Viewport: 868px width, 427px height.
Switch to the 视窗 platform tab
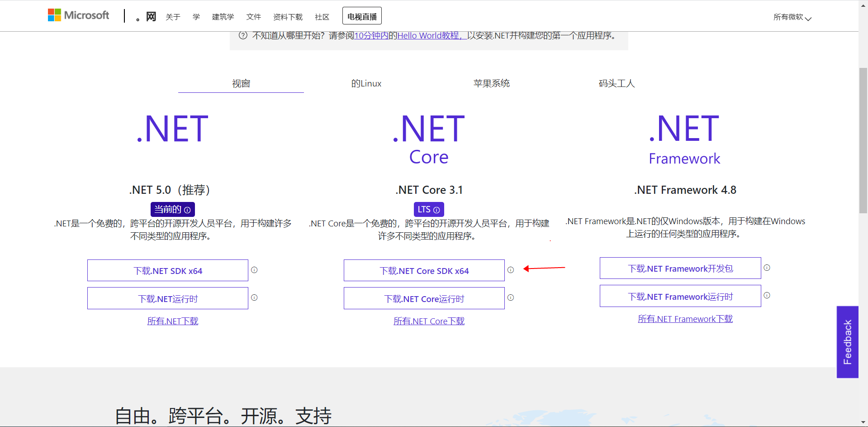click(x=240, y=83)
